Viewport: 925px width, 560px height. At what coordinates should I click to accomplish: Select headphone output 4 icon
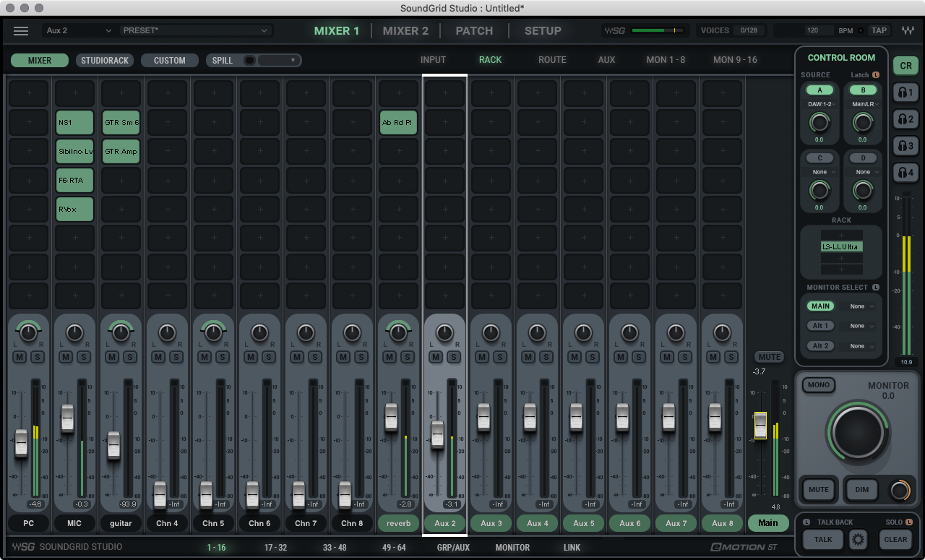coord(906,173)
